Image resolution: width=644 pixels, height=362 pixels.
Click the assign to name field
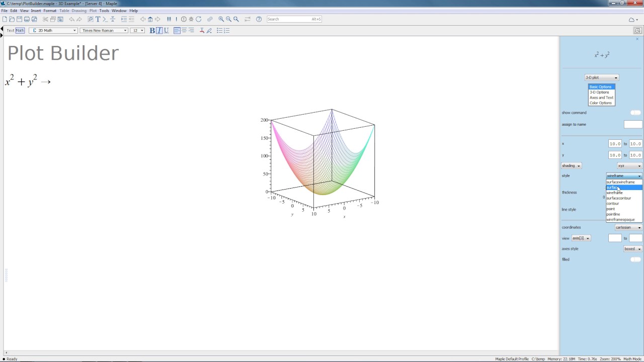(x=633, y=124)
